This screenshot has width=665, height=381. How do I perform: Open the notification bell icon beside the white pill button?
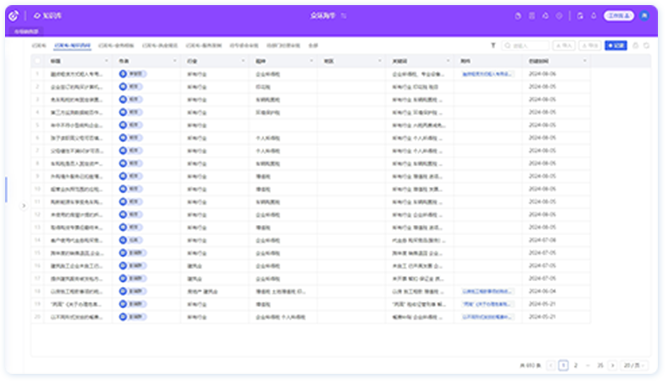[x=594, y=16]
